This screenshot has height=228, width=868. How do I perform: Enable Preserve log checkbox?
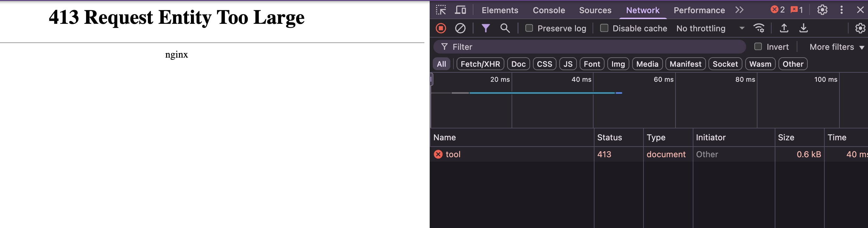click(x=529, y=28)
